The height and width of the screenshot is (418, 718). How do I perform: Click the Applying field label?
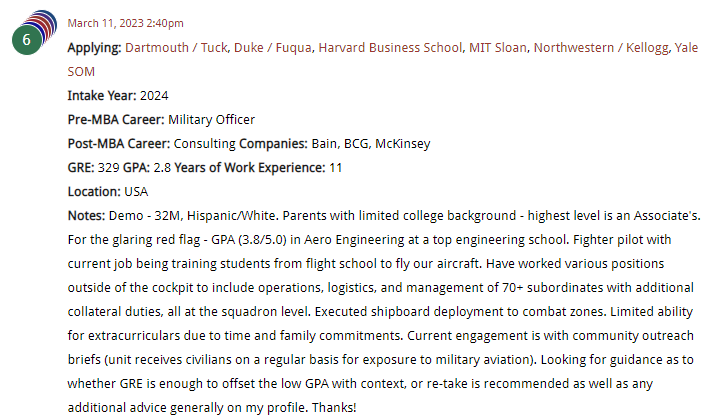(x=94, y=48)
